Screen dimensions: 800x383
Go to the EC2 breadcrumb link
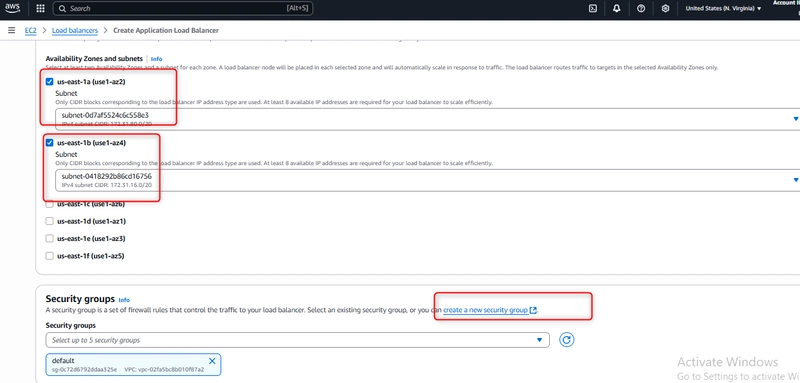31,31
